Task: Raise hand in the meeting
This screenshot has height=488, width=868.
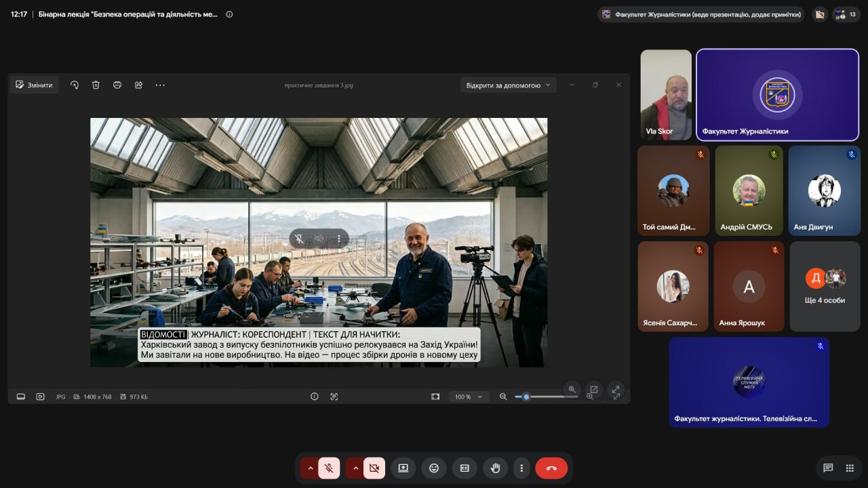Action: 496,468
